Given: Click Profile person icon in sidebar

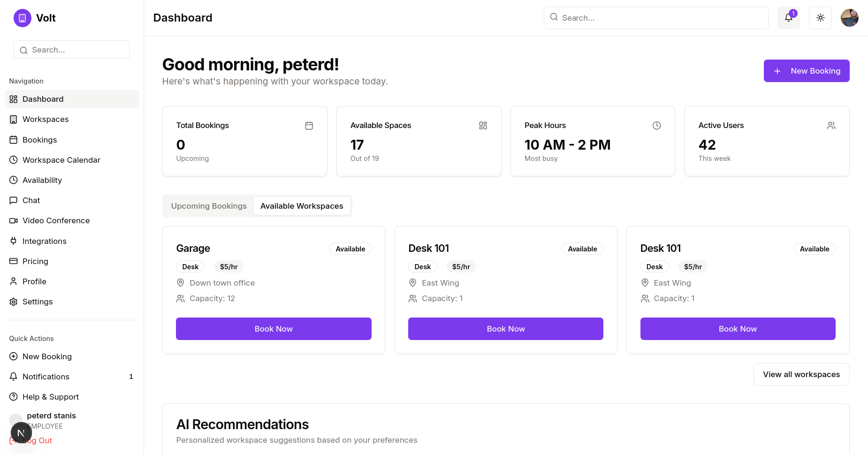Looking at the screenshot, I should 14,281.
